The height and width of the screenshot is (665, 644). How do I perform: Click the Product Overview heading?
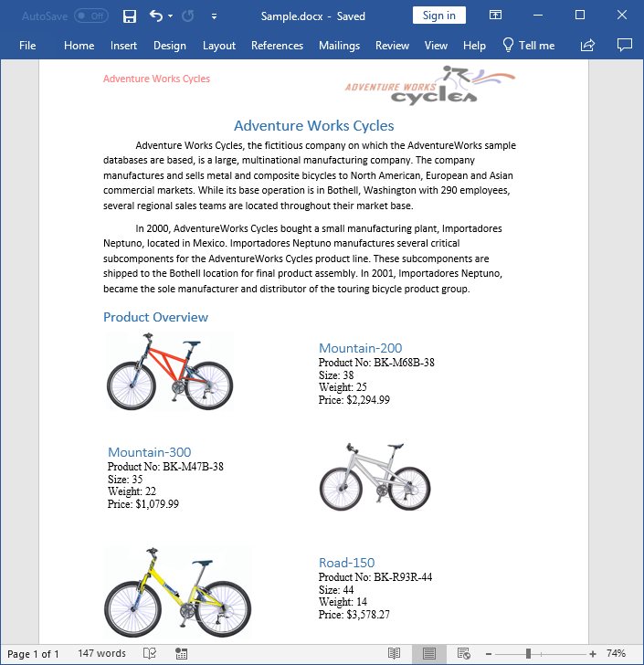[155, 317]
